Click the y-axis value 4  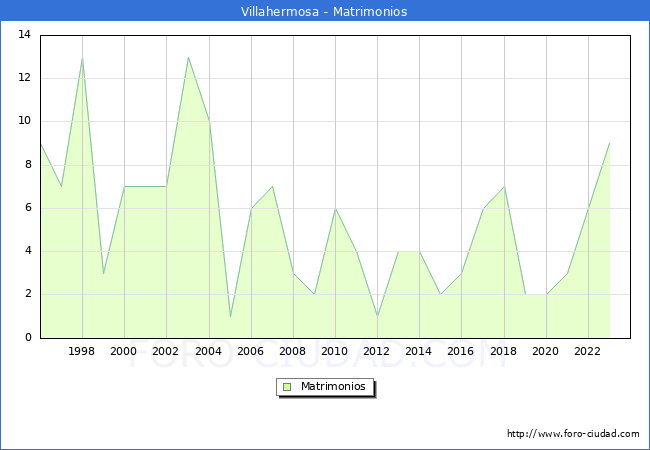point(28,251)
